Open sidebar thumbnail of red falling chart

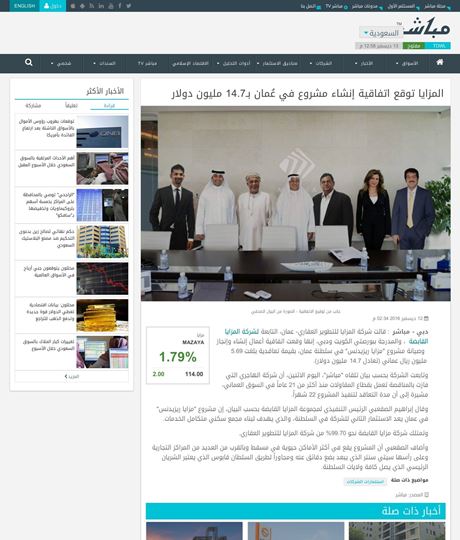pyautogui.click(x=102, y=278)
